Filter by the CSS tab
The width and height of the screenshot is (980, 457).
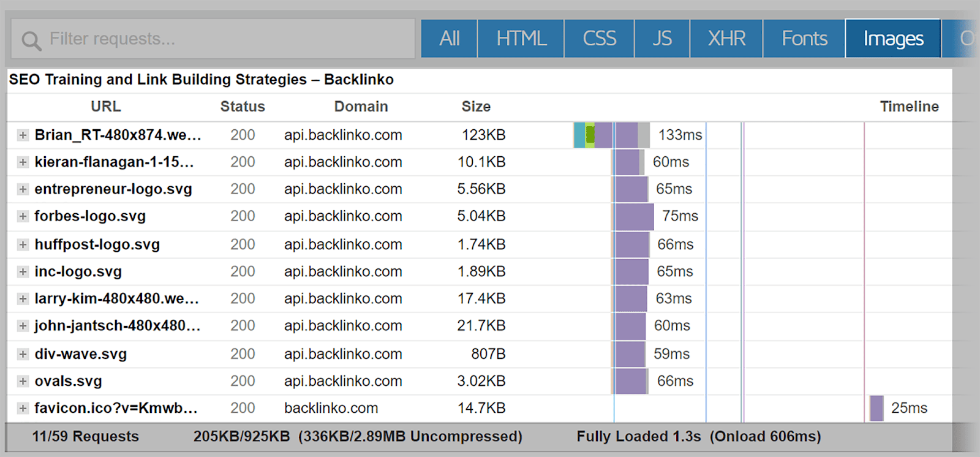point(599,39)
